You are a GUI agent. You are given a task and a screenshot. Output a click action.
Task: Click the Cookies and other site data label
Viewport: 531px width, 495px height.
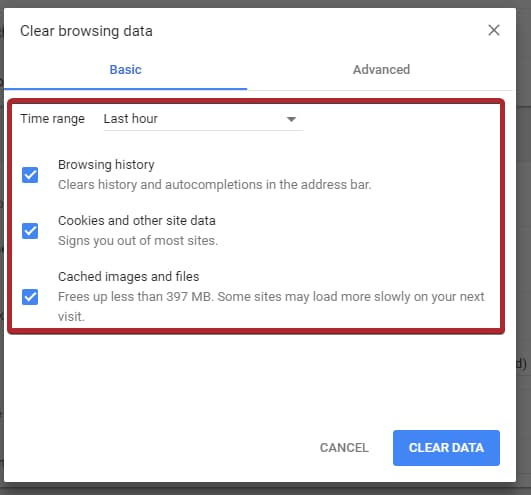137,220
